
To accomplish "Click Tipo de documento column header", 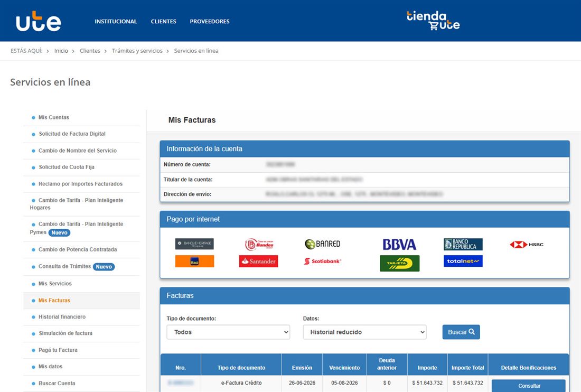I will pyautogui.click(x=241, y=364).
